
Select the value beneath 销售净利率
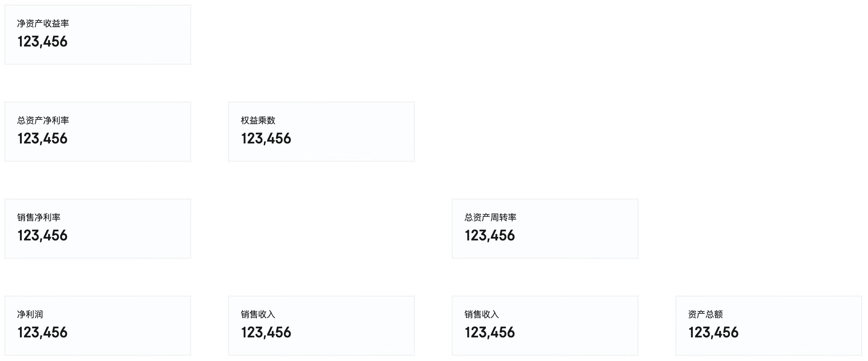click(x=42, y=236)
